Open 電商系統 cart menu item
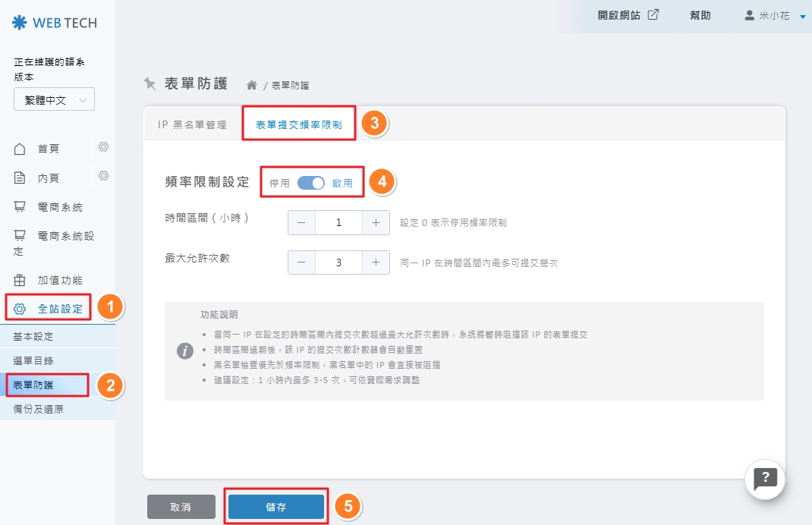The image size is (812, 525). coord(59,207)
